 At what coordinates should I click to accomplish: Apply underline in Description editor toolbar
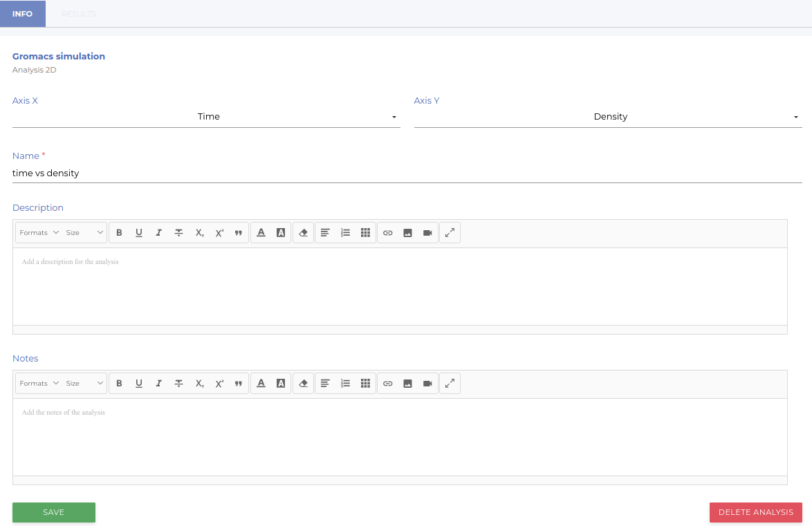(139, 233)
